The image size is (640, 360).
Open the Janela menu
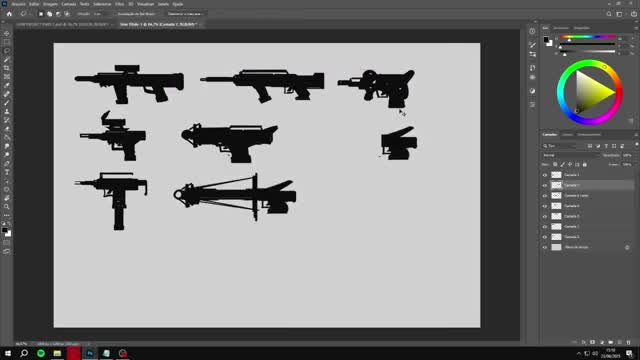pyautogui.click(x=163, y=4)
